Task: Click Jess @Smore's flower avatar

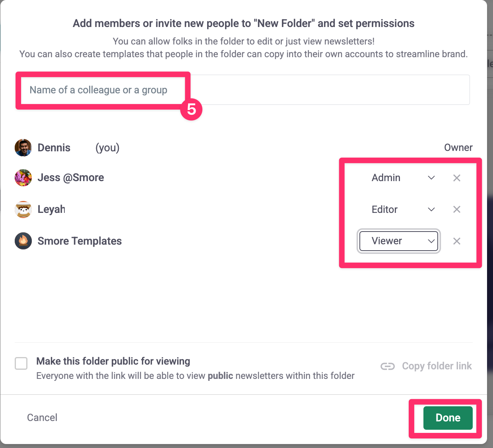Action: pos(23,178)
